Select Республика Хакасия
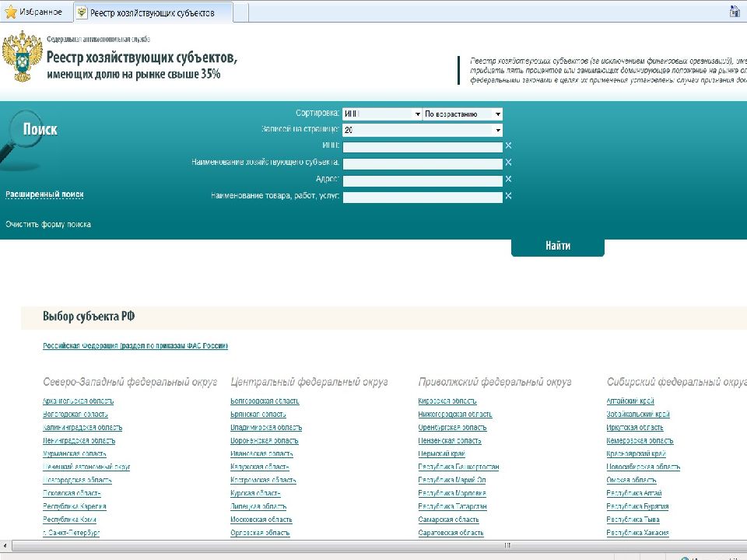Image resolution: width=747 pixels, height=560 pixels. pos(638,533)
